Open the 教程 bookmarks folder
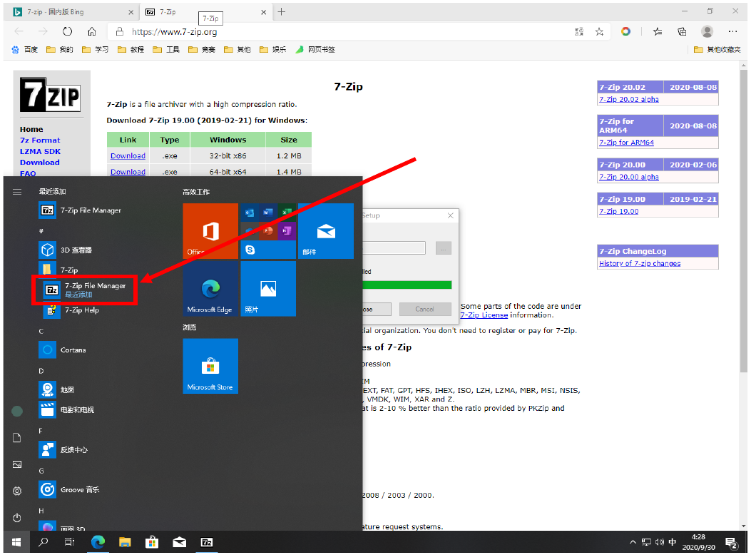The width and height of the screenshot is (756, 560). coord(131,50)
